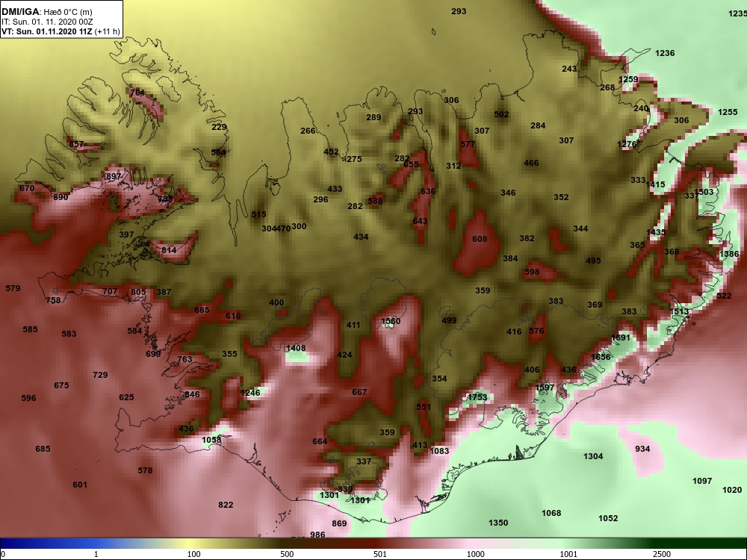Click the map value '1052'

pyautogui.click(x=608, y=518)
